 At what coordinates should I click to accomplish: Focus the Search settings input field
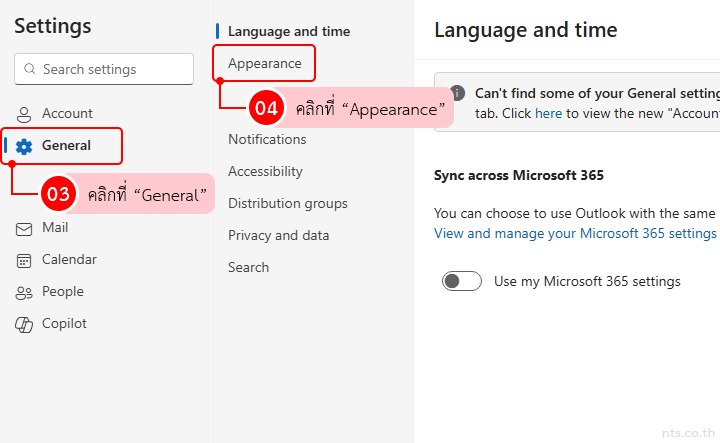click(104, 69)
